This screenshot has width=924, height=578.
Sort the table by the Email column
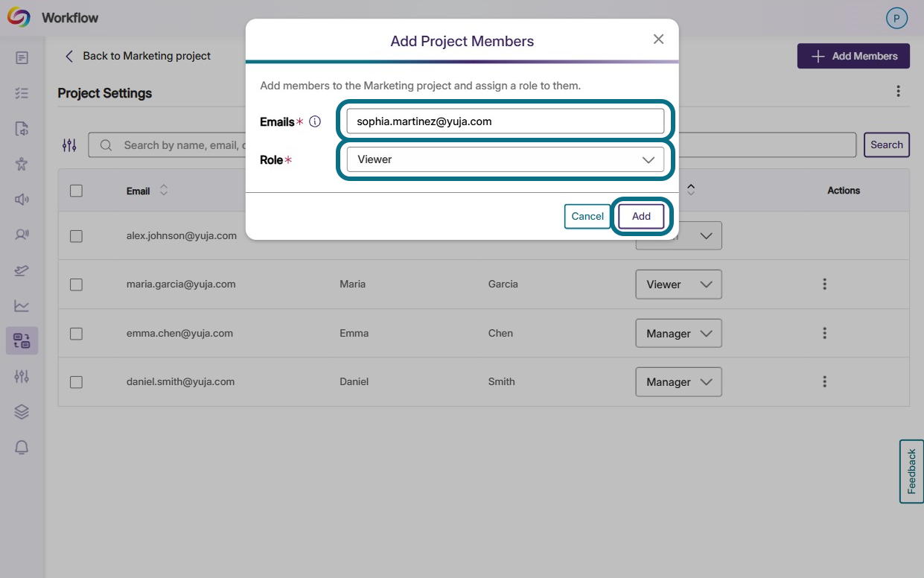click(164, 191)
